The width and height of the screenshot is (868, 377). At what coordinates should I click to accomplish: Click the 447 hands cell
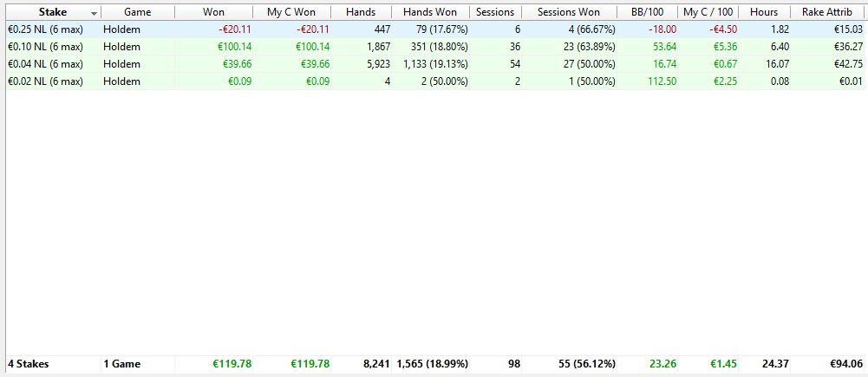[x=382, y=29]
